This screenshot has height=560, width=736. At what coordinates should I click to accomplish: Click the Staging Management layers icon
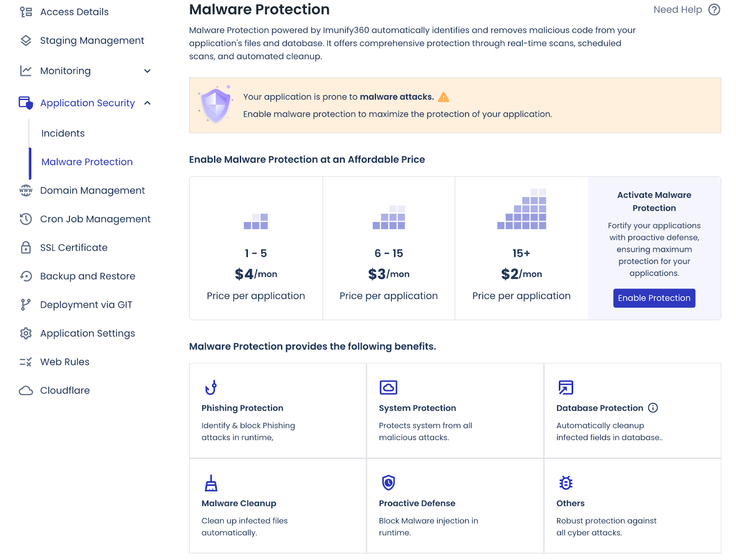26,40
